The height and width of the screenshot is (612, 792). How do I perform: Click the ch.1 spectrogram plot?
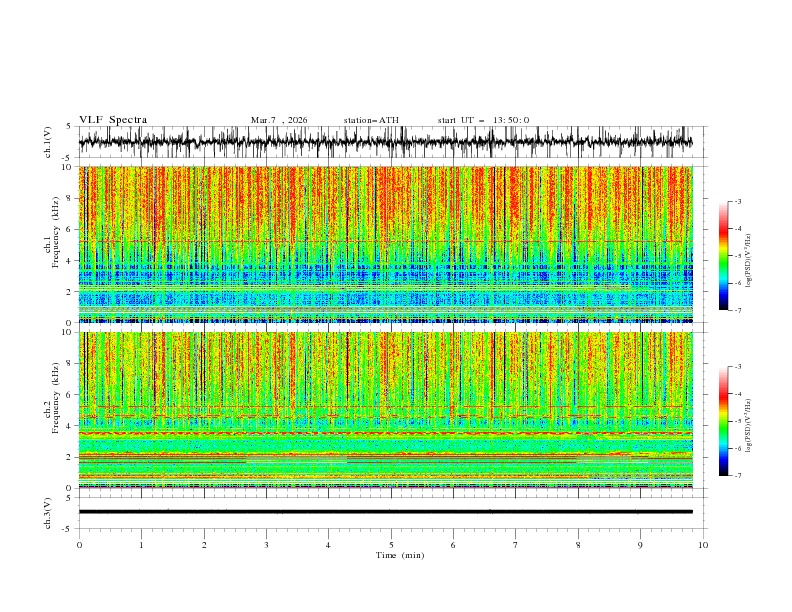(385, 244)
